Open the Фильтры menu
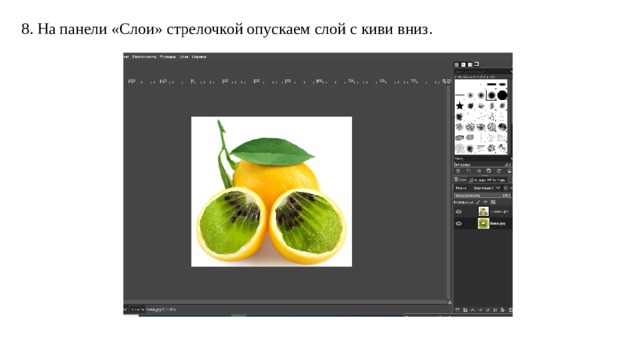Screen dimensions: 640x360 tap(168, 57)
